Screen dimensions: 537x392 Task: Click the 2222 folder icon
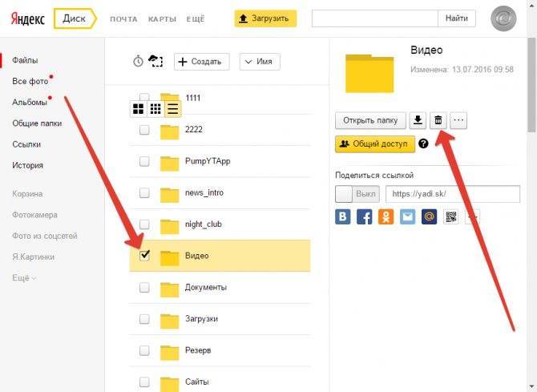coord(170,132)
